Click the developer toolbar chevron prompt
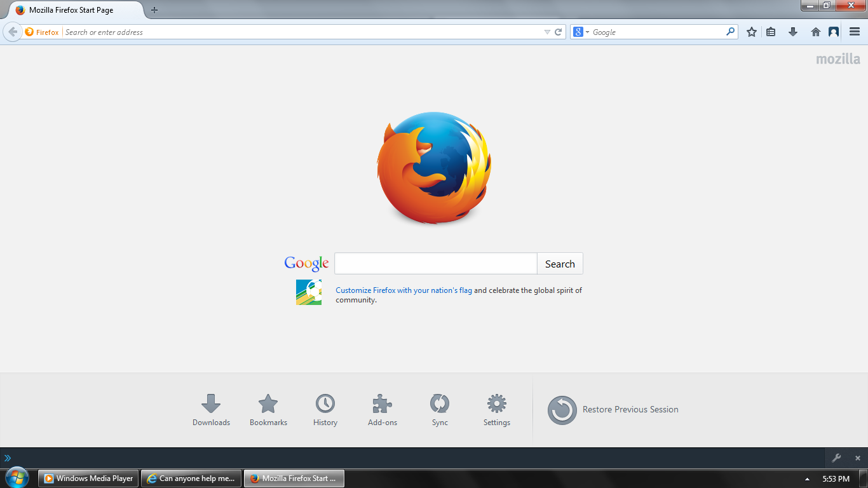This screenshot has width=868, height=488. point(8,457)
